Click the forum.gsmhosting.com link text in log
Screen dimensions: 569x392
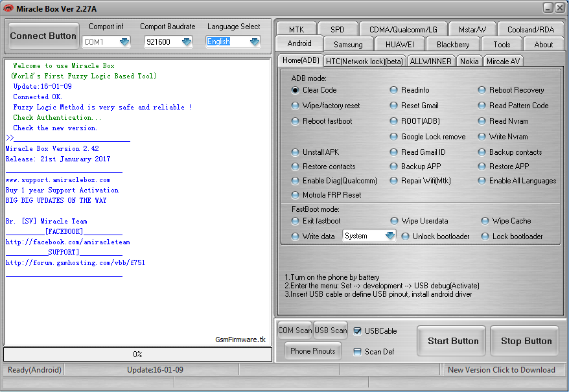tap(75, 263)
